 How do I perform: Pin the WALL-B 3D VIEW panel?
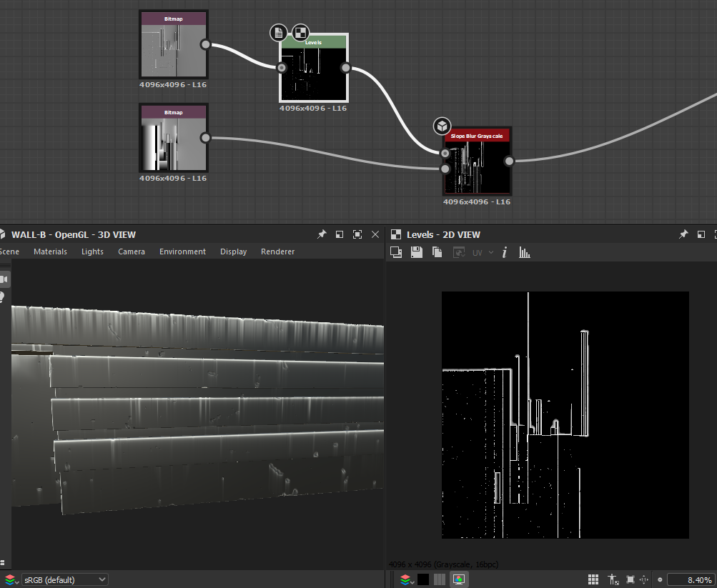click(321, 234)
